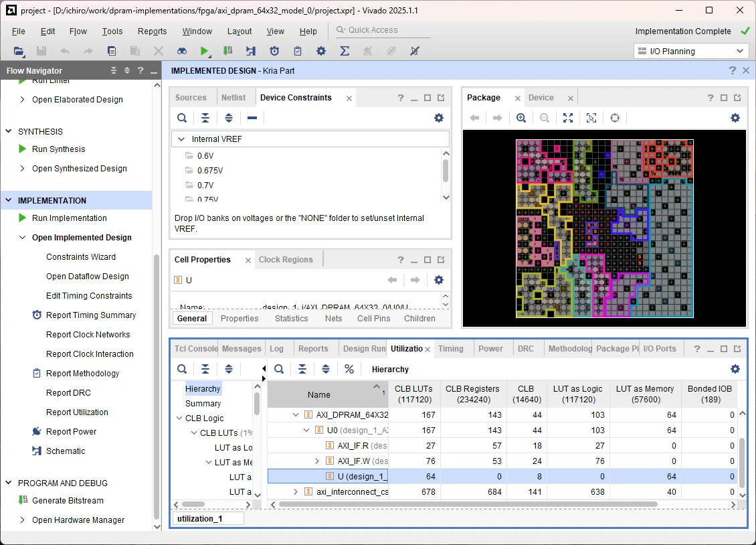Select the 0.675V voltage folder
Image resolution: width=756 pixels, height=545 pixels.
coord(210,170)
